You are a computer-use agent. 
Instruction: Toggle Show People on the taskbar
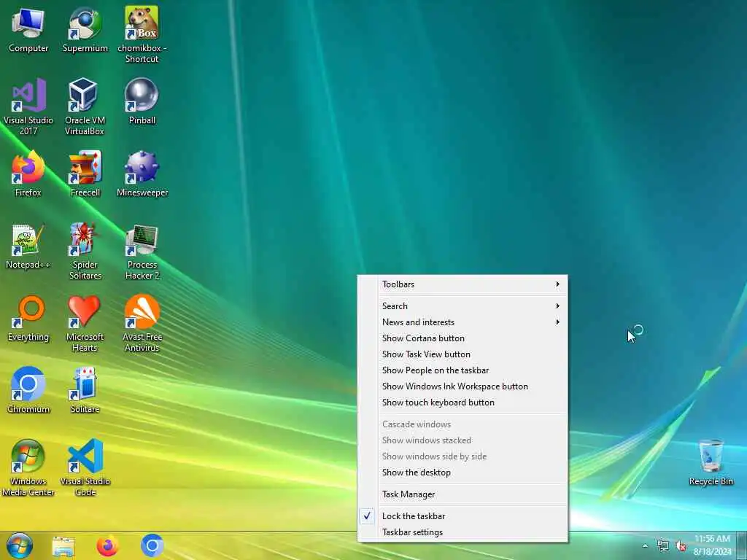pos(462,370)
